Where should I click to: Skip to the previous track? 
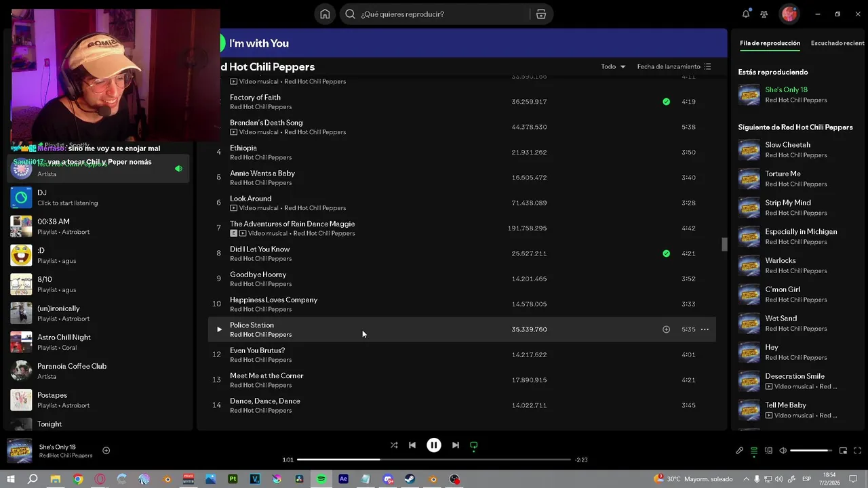click(412, 445)
